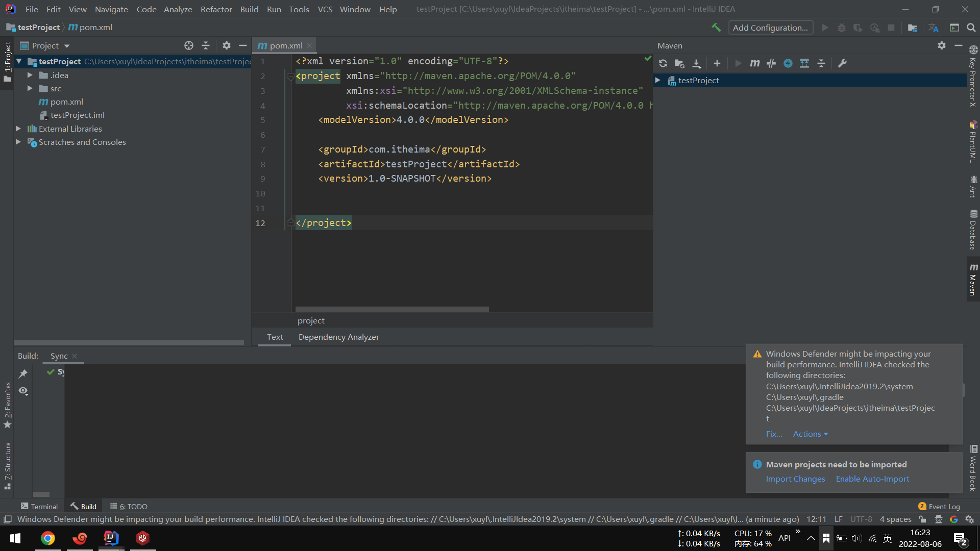Expand the testProject node in Maven panel
The image size is (980, 551).
tap(660, 80)
